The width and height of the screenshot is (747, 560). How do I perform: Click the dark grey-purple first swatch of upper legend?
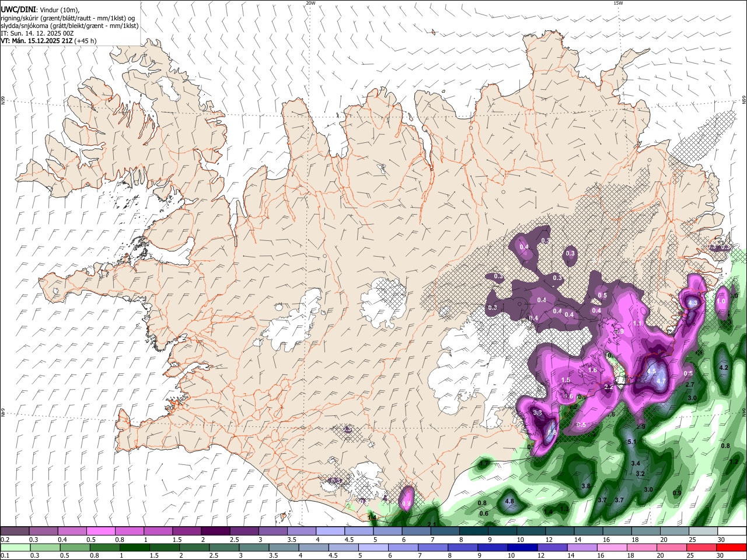[15, 531]
